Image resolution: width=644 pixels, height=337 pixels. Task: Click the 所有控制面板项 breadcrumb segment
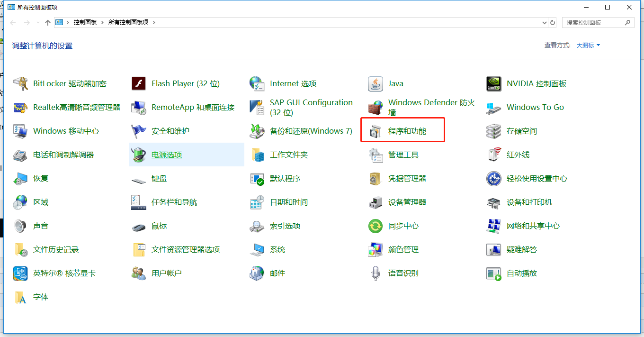click(128, 22)
